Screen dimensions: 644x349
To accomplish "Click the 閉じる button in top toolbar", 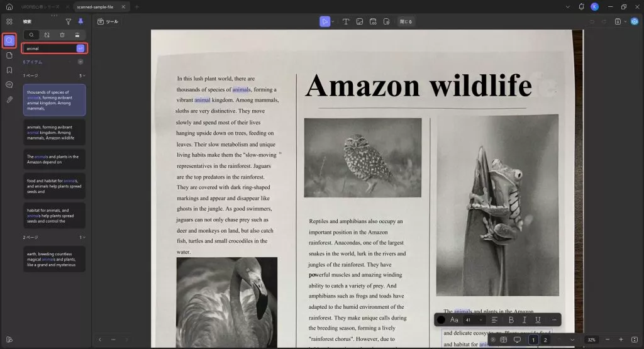I will point(406,21).
